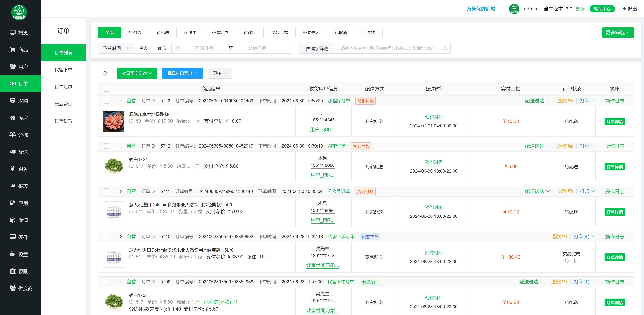Click the 供应商 supplier people icon
This screenshot has height=315, width=644.
click(x=12, y=288)
